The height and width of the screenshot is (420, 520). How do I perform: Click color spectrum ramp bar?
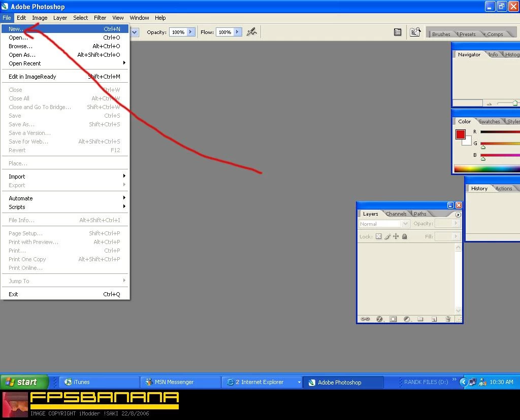487,169
